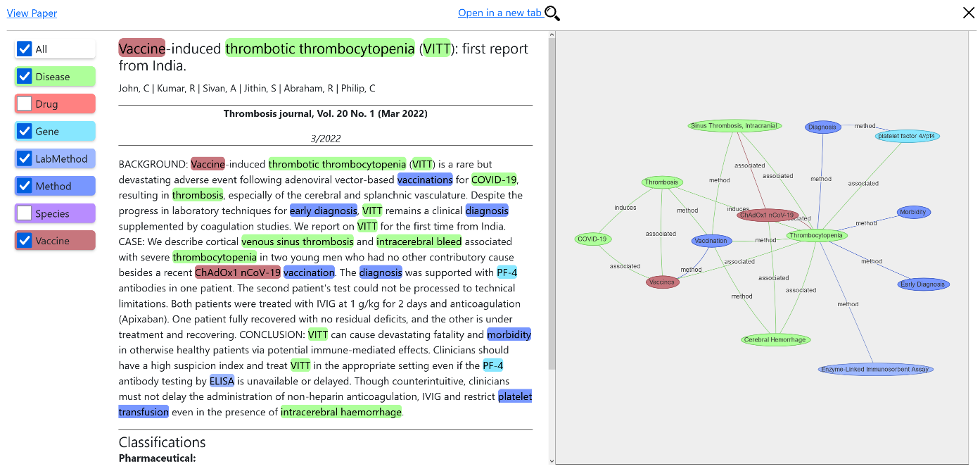This screenshot has height=471, width=980.
Task: Click highlighted 'PF-4' after 'supported with'
Action: point(507,272)
